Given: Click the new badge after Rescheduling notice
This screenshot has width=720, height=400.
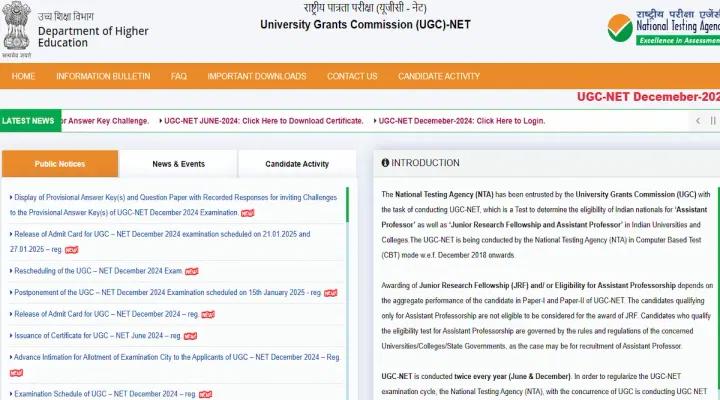Looking at the screenshot, I should (191, 271).
